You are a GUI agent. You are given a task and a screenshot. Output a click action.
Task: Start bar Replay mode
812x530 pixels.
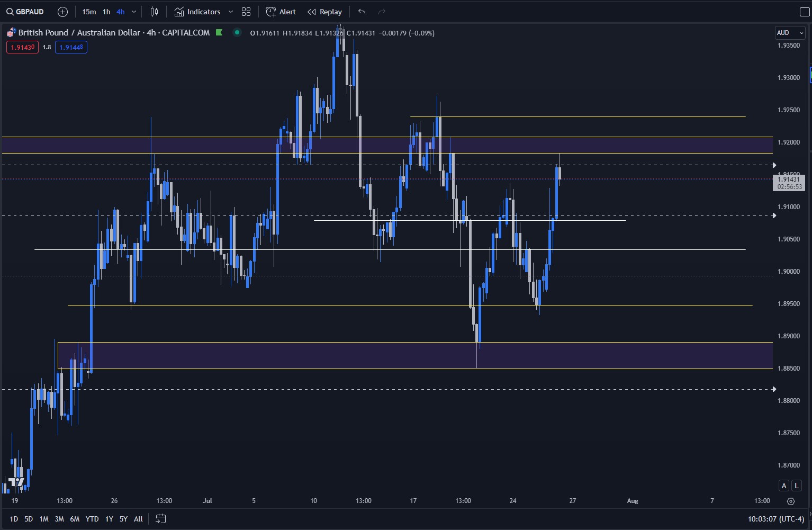pos(324,11)
